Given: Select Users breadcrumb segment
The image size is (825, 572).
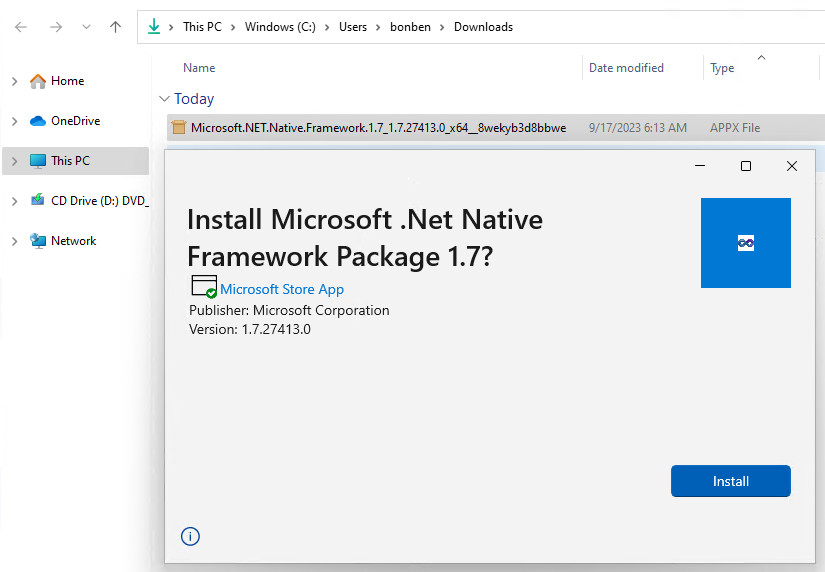Looking at the screenshot, I should 353,27.
